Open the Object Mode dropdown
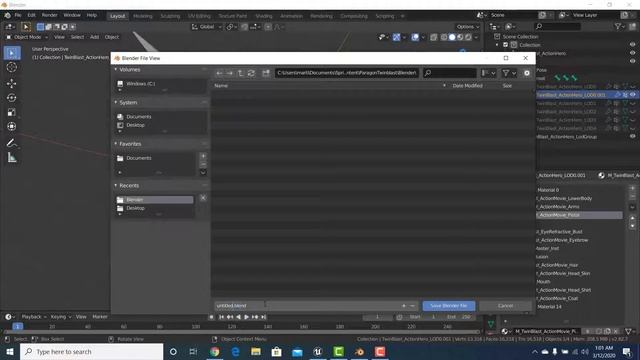640x360 pixels. click(x=27, y=37)
